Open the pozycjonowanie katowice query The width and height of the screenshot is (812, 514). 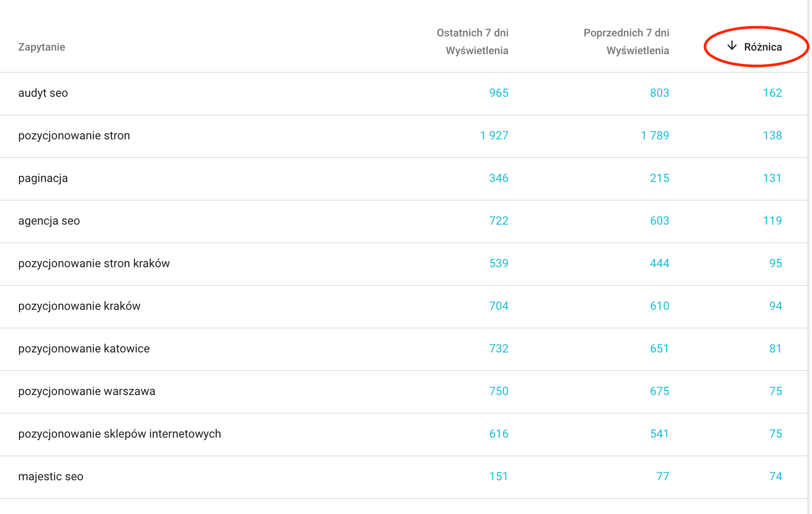(x=84, y=349)
